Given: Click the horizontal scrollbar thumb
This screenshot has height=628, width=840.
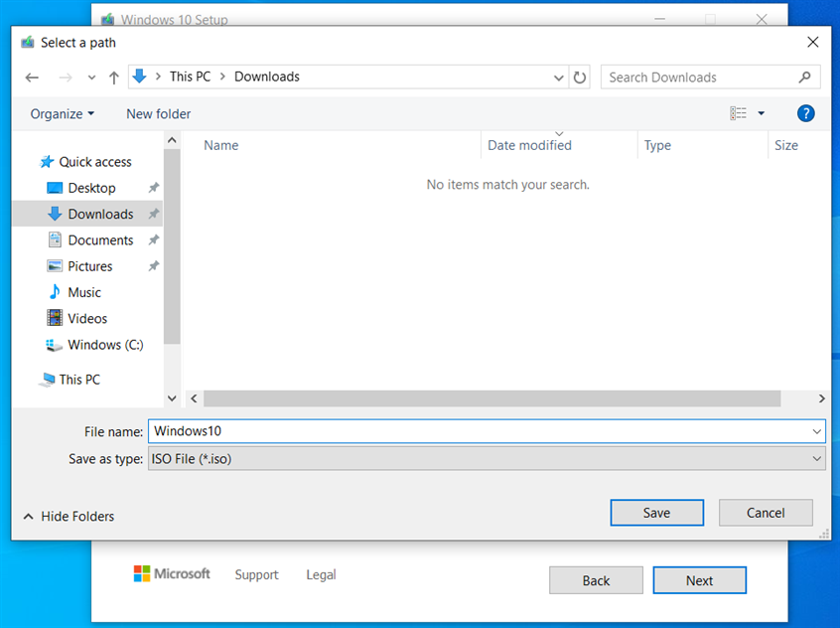Looking at the screenshot, I should [491, 398].
